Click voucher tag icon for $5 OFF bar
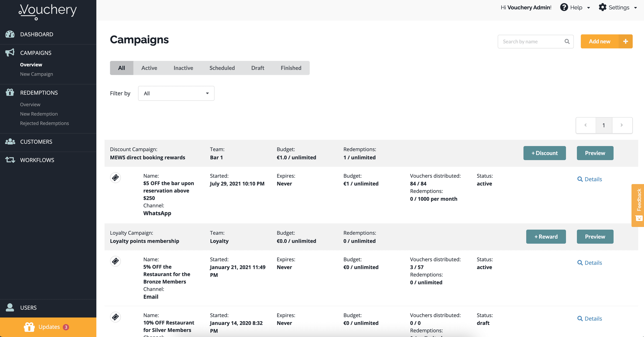 (x=115, y=178)
